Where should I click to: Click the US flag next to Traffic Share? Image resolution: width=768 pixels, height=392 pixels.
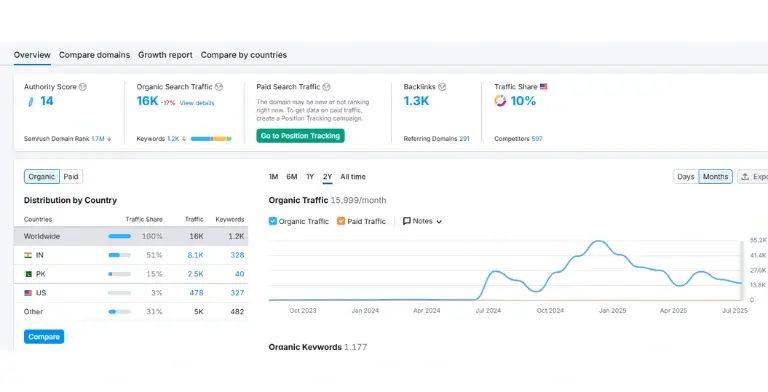(x=544, y=87)
